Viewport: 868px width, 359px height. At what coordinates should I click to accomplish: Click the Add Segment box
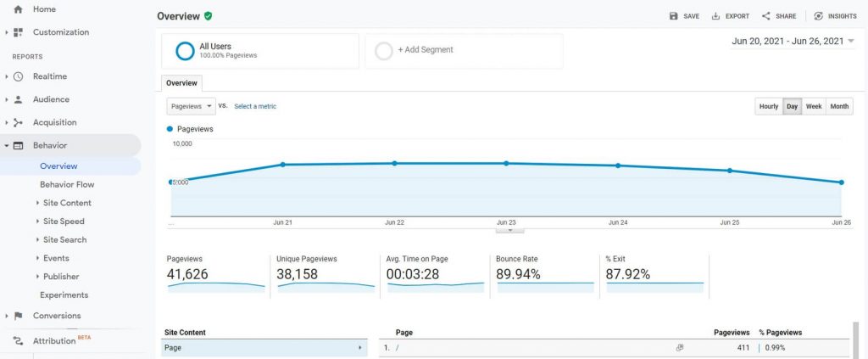click(464, 50)
